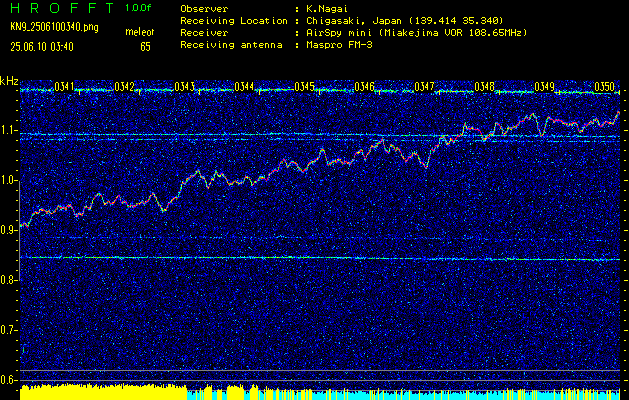Jump to the 0341 time marker

64,86
